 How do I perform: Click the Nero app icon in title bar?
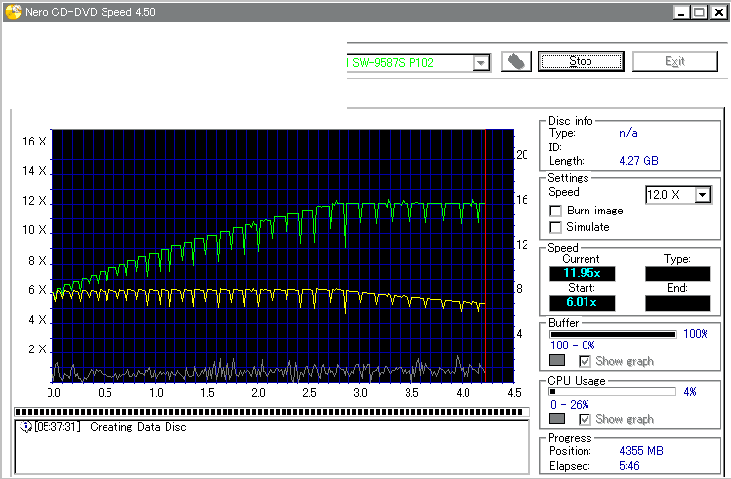pos(11,12)
